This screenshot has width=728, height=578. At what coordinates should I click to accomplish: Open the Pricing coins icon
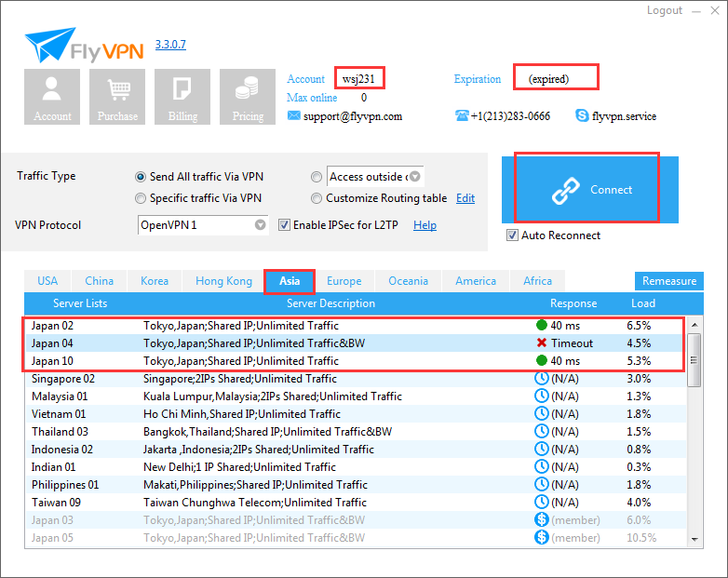(x=248, y=97)
